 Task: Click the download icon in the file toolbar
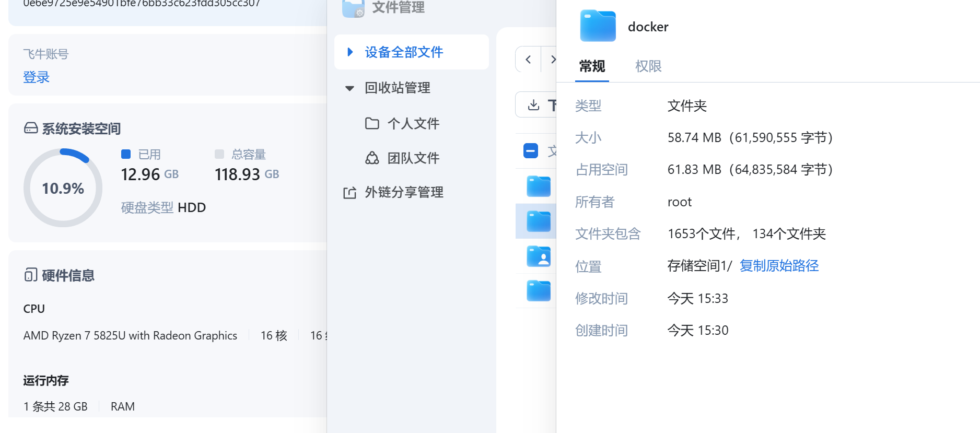[533, 105]
